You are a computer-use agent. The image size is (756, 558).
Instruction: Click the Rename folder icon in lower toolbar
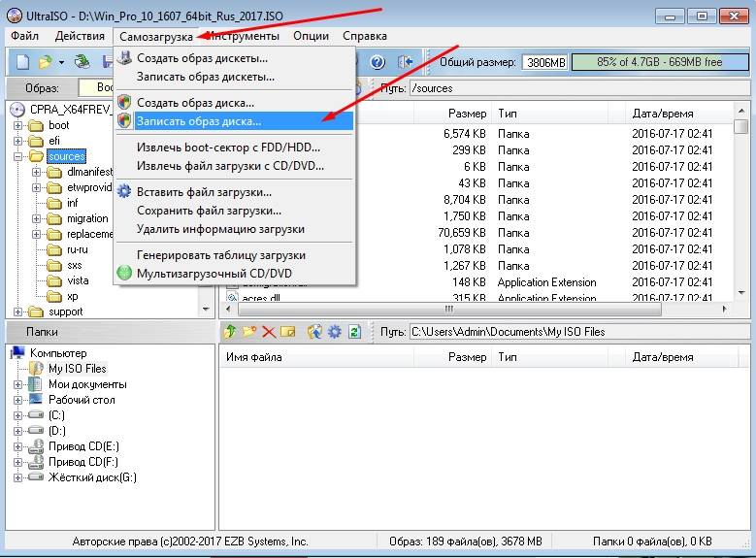[x=288, y=332]
